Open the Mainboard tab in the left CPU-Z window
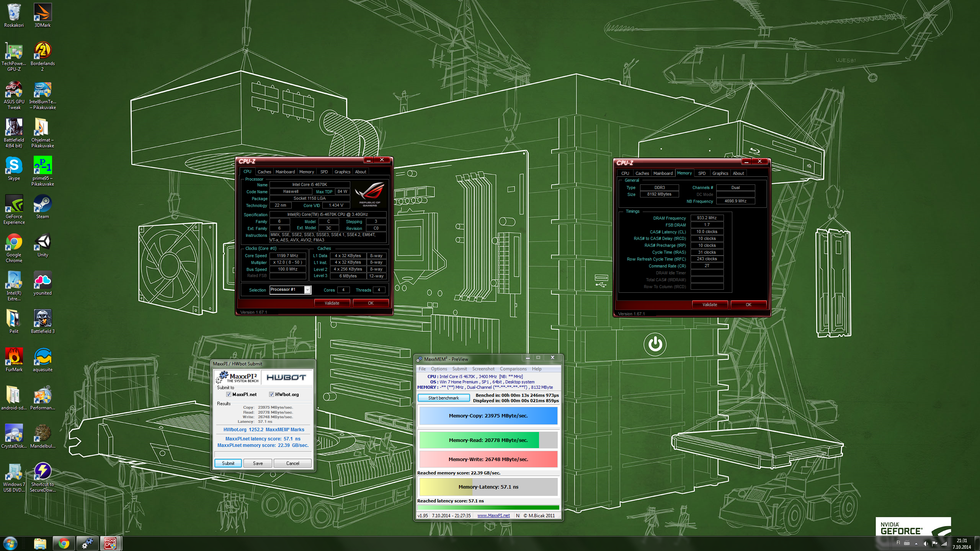Viewport: 980px width, 551px height. [285, 172]
